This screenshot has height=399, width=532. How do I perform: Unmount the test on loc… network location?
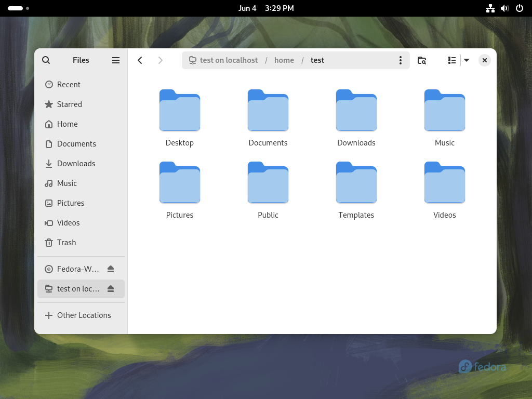[111, 289]
